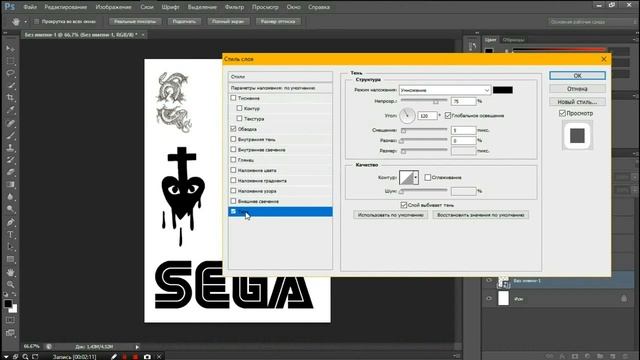Select the Lasso tool

point(10,73)
